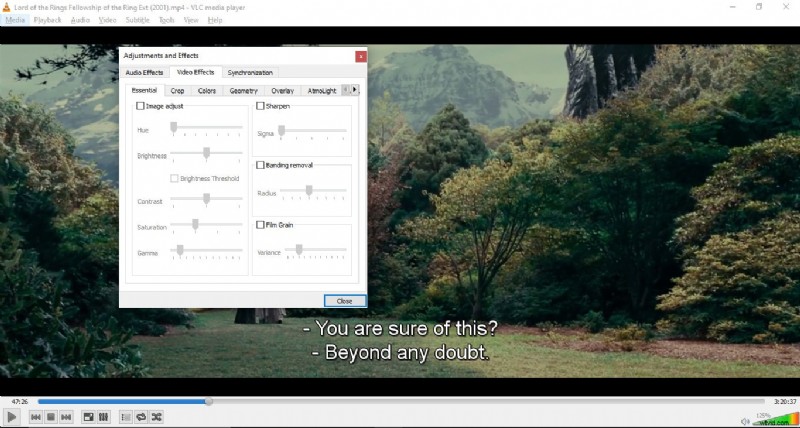
Task: Mute audio using the speaker icon
Action: point(746,420)
